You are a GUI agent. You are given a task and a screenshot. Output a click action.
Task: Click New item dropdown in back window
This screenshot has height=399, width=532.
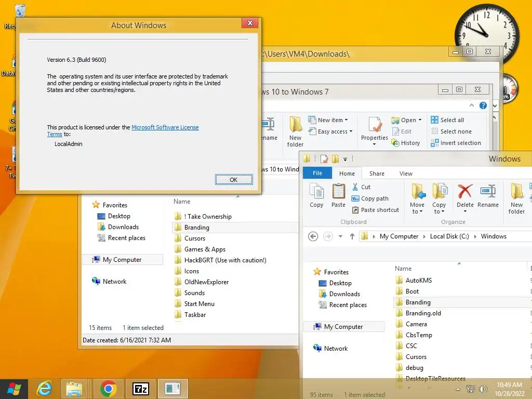click(328, 120)
